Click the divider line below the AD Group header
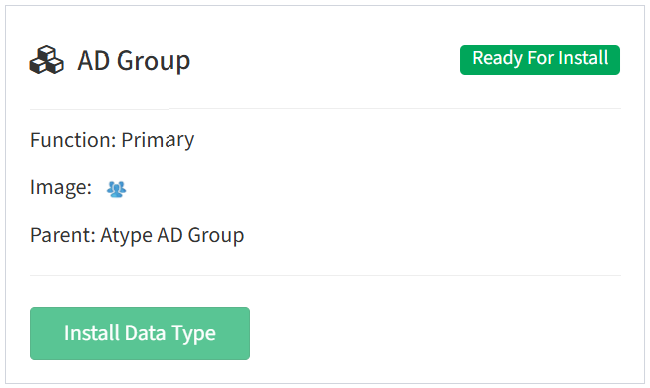650x388 pixels. click(325, 109)
